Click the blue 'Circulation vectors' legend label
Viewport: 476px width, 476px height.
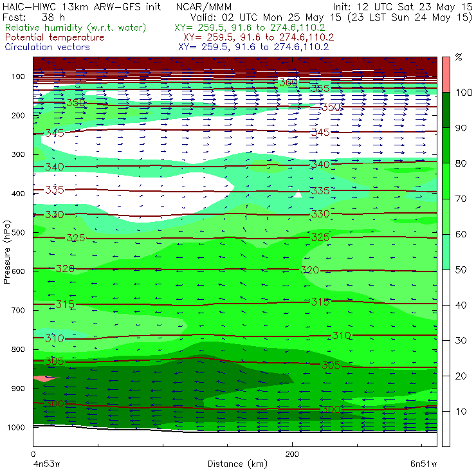pyautogui.click(x=47, y=47)
